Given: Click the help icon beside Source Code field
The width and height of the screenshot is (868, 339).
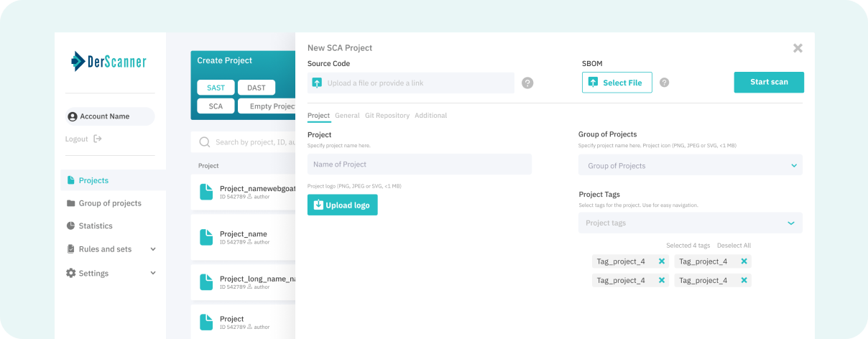Looking at the screenshot, I should 527,83.
